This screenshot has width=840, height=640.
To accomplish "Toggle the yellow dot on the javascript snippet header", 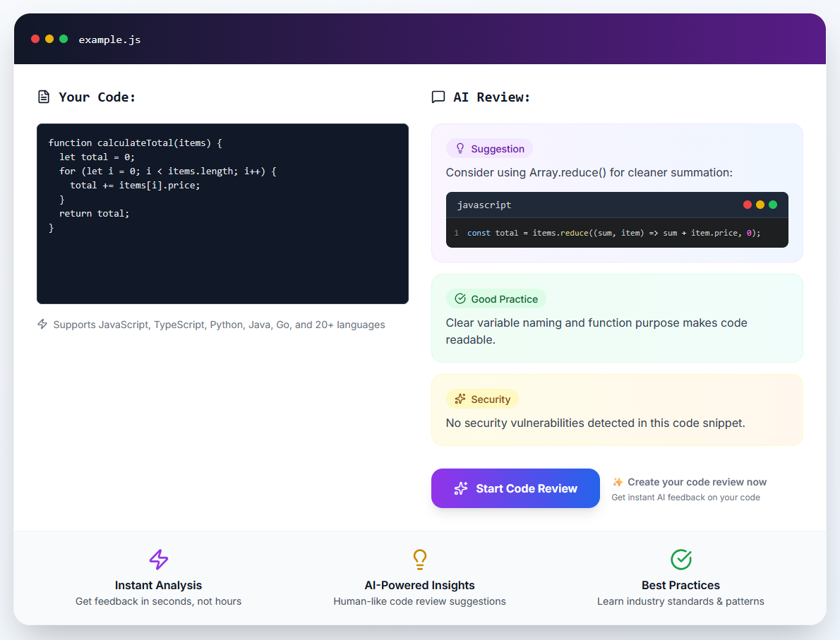I will 759,204.
